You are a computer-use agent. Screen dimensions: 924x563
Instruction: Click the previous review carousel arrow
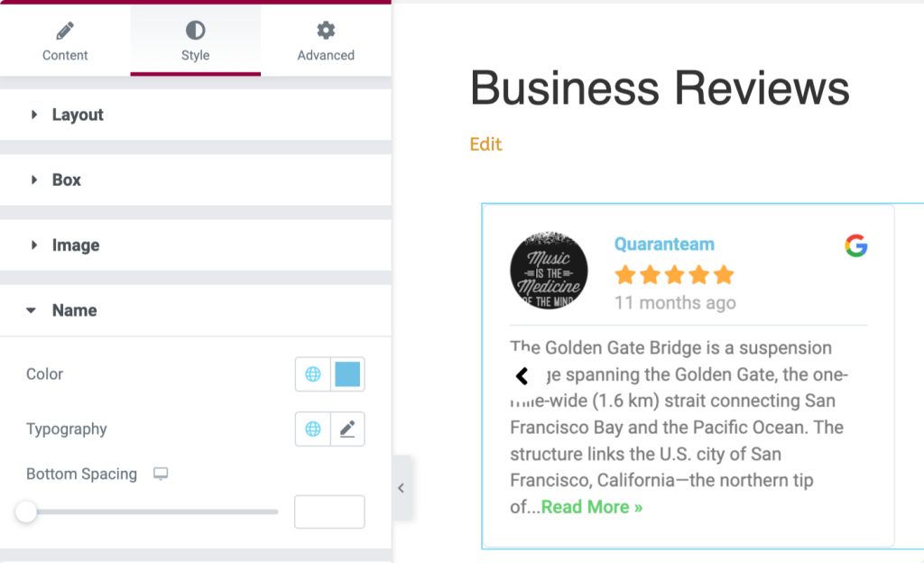click(x=522, y=375)
